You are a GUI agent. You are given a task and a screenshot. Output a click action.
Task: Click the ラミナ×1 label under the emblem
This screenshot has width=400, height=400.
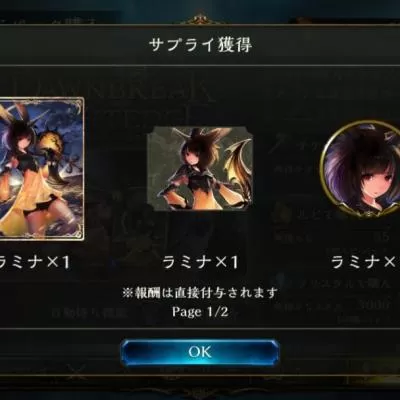click(x=200, y=263)
